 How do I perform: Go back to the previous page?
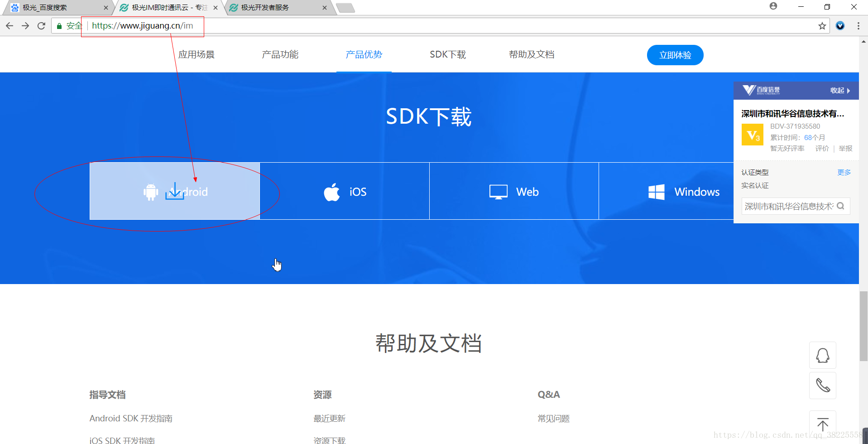pos(10,26)
